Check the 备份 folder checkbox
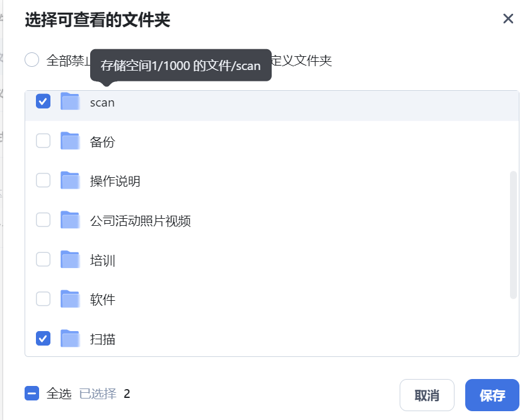527x420 pixels. [43, 141]
